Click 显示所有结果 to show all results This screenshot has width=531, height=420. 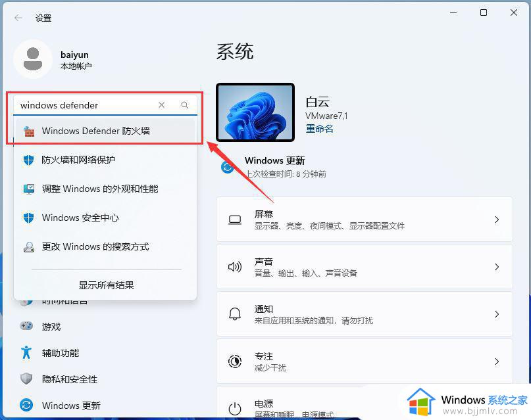pos(107,285)
